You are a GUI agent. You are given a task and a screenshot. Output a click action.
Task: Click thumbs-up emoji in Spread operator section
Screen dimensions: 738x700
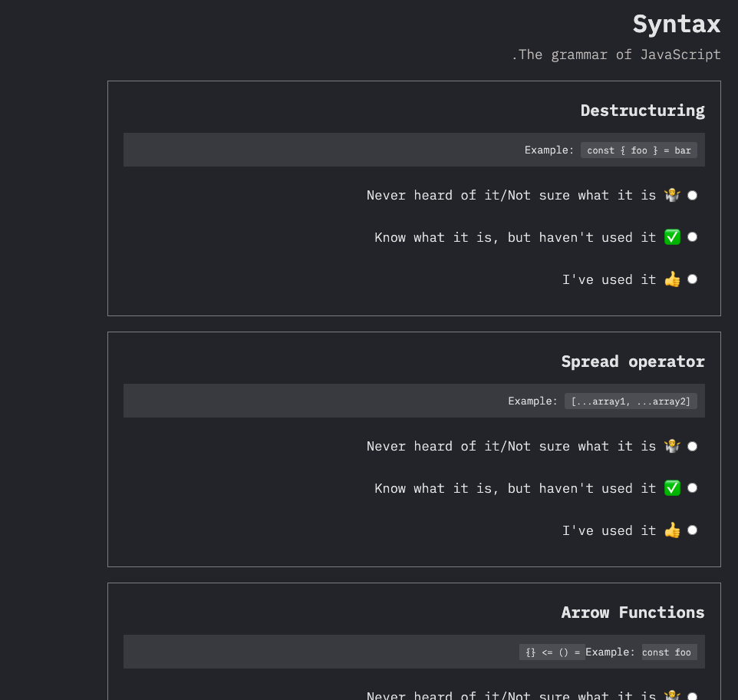(672, 530)
